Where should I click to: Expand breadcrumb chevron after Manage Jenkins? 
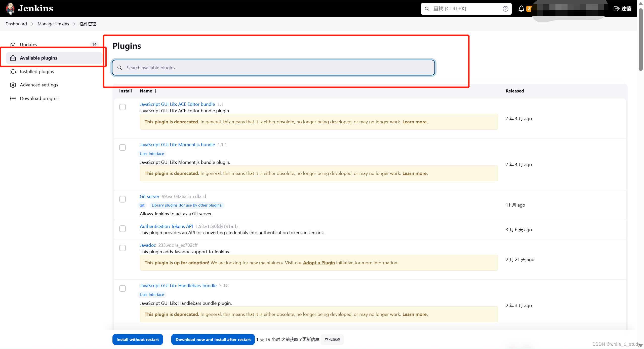(x=74, y=24)
